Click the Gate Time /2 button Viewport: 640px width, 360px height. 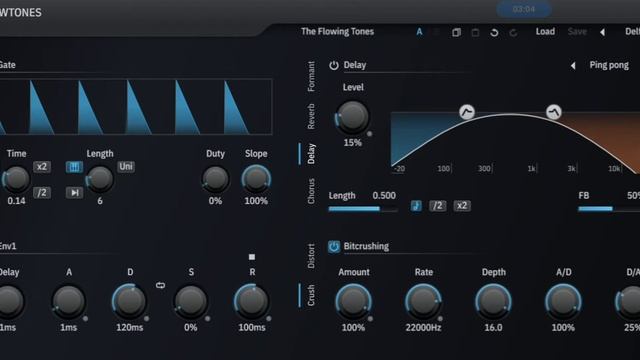click(x=42, y=193)
